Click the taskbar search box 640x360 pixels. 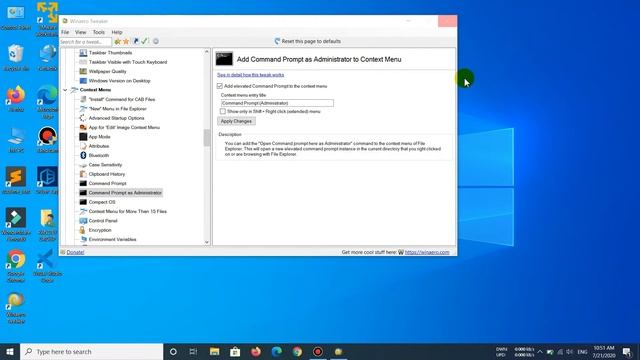[x=91, y=351]
